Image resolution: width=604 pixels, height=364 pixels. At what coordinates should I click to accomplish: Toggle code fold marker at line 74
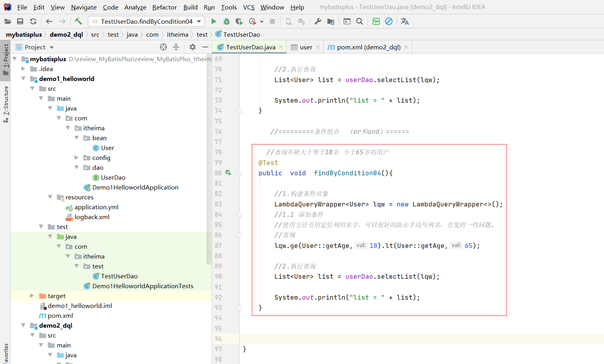pyautogui.click(x=240, y=111)
